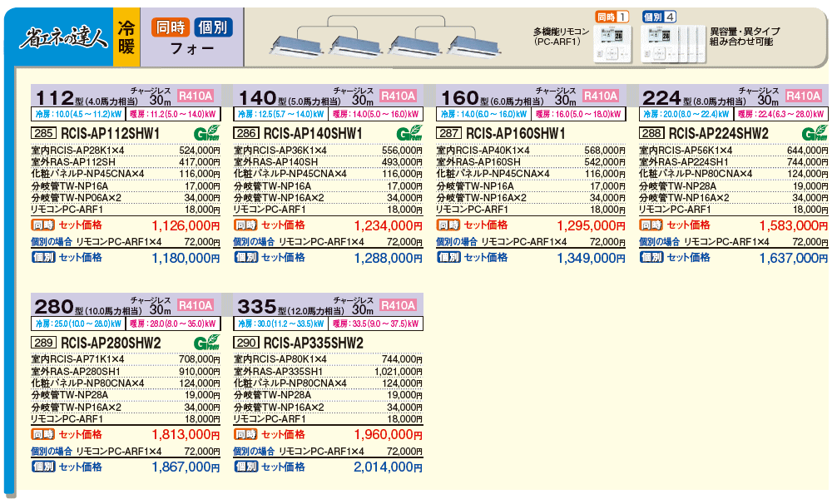Click the yellow 冷暖 label
This screenshot has height=504, width=837.
(126, 37)
